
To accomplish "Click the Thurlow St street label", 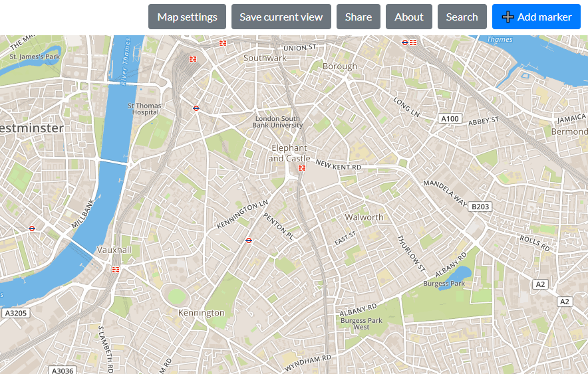I will pos(411,254).
